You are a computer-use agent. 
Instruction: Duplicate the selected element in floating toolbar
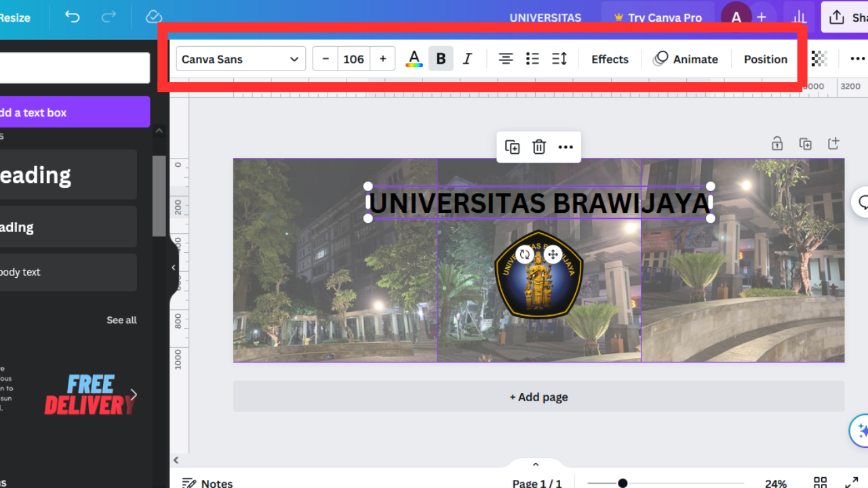pos(513,147)
